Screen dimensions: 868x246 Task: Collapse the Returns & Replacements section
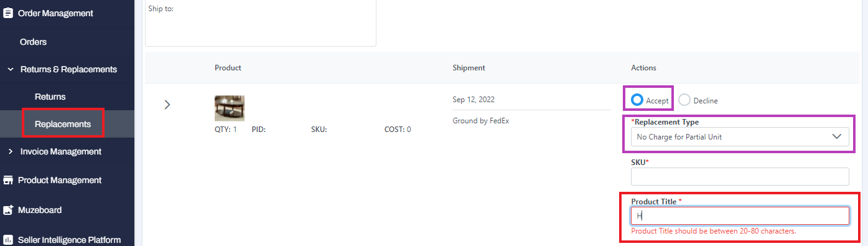tap(11, 69)
